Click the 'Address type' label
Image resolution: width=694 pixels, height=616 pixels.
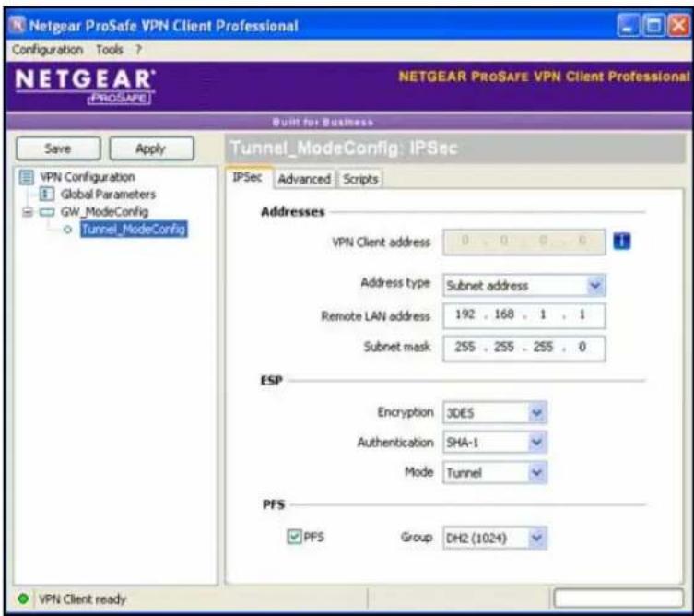pos(395,283)
